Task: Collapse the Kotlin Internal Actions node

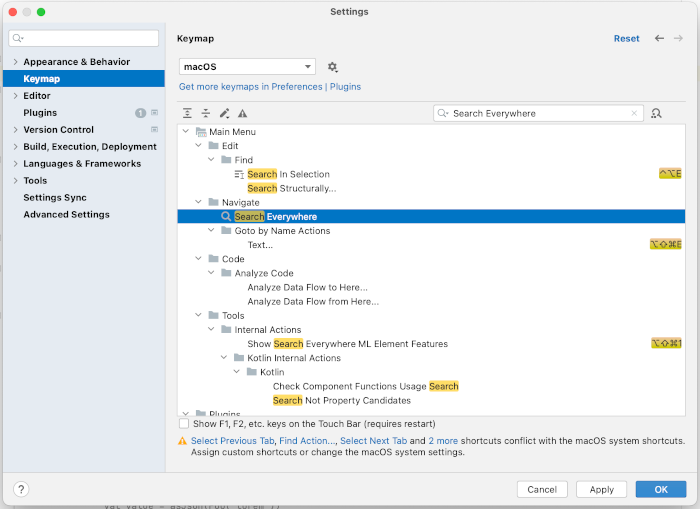Action: click(x=224, y=357)
